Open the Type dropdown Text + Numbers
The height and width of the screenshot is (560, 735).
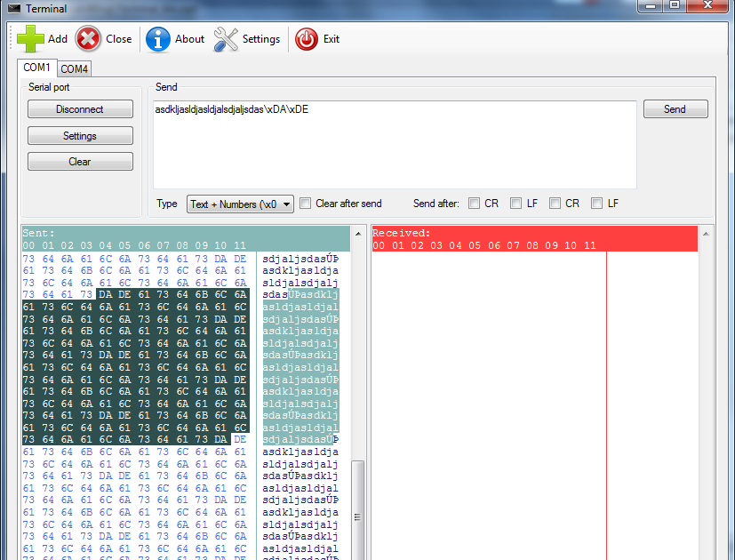click(240, 204)
